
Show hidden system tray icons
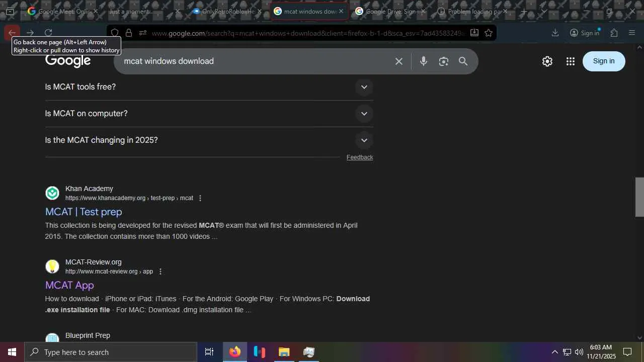pos(555,352)
